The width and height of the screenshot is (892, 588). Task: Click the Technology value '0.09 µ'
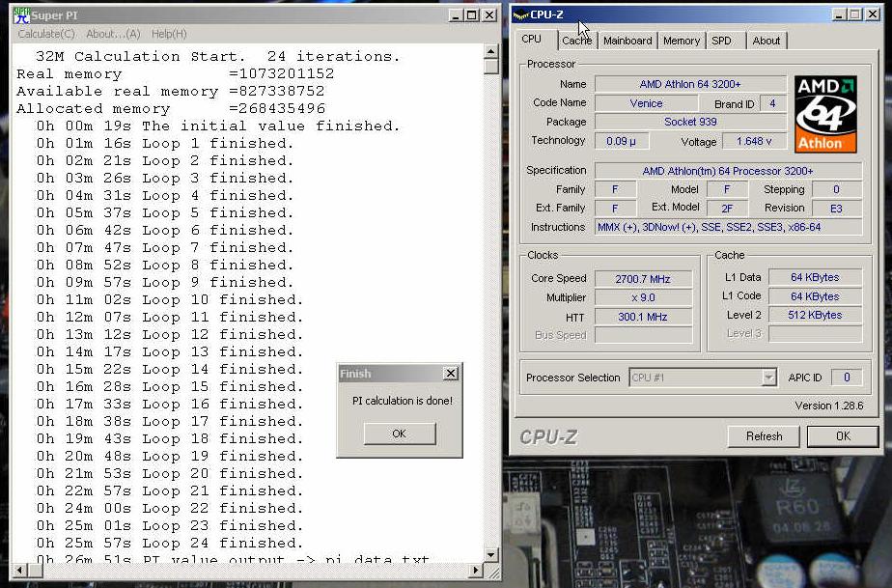[x=622, y=141]
